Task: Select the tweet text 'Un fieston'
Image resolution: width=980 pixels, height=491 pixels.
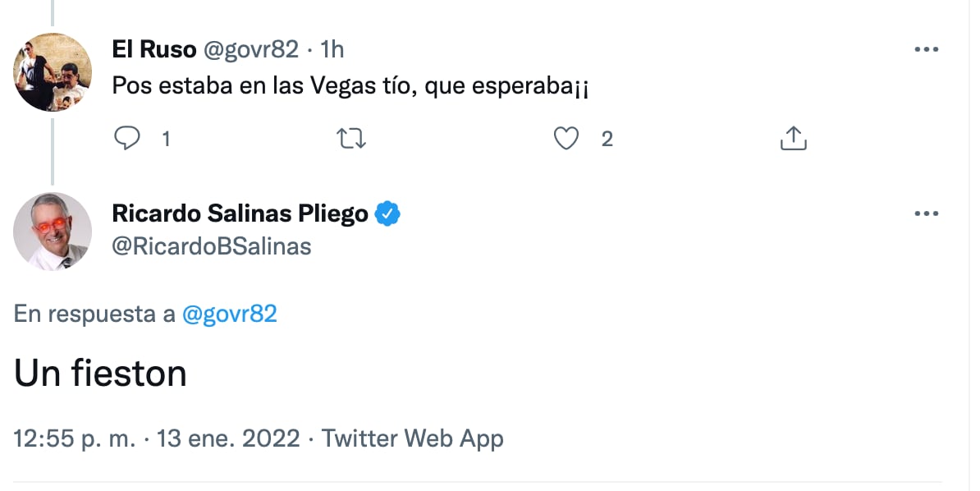Action: pyautogui.click(x=98, y=373)
